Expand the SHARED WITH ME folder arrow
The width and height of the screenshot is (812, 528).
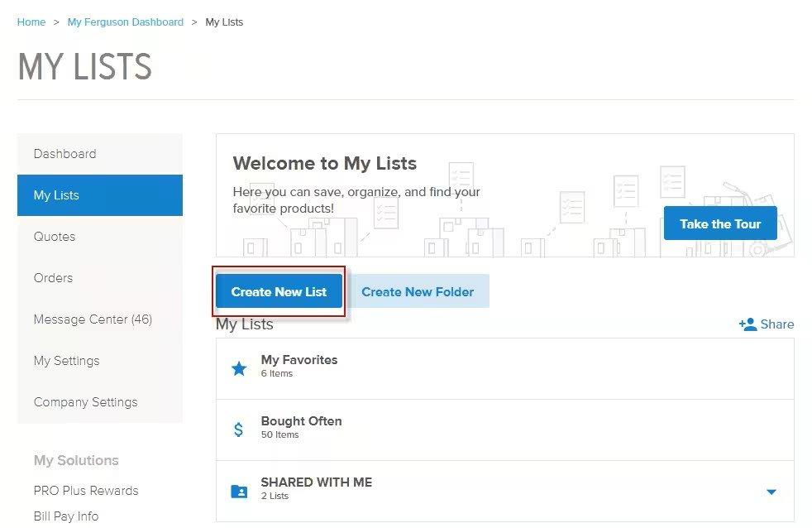tap(771, 492)
